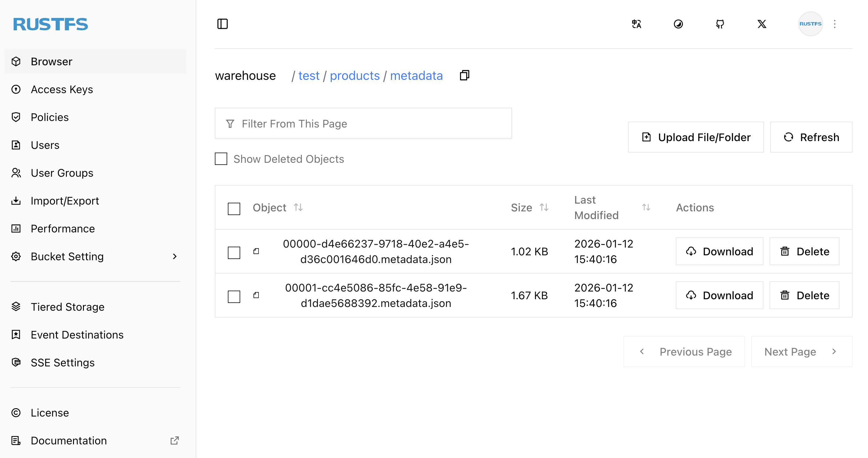Open the three-dot user menu
Image resolution: width=868 pixels, height=458 pixels.
[834, 24]
